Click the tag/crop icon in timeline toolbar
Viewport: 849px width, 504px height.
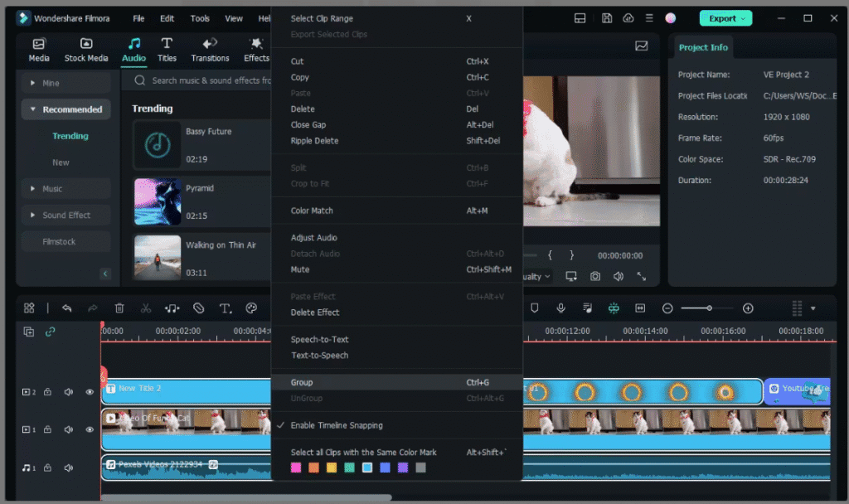tap(199, 308)
